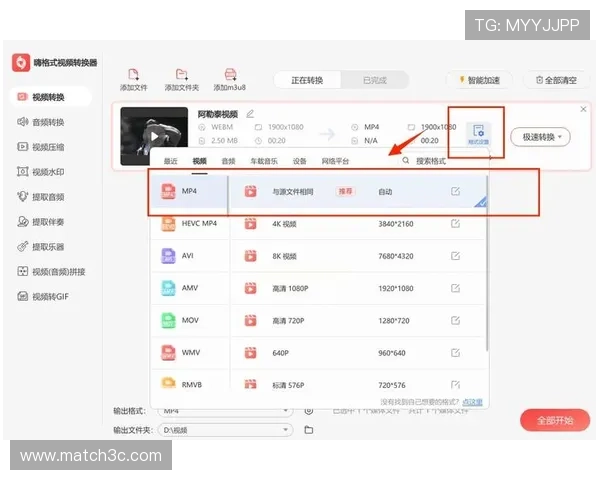Image resolution: width=600 pixels, height=480 pixels.
Task: Enable 智能加速 smart acceleration
Action: coord(479,80)
